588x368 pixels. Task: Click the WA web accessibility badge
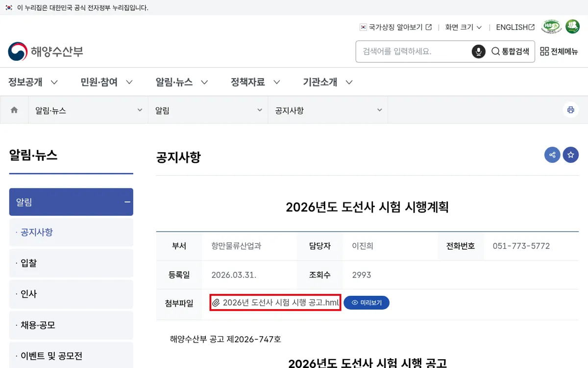pyautogui.click(x=551, y=27)
